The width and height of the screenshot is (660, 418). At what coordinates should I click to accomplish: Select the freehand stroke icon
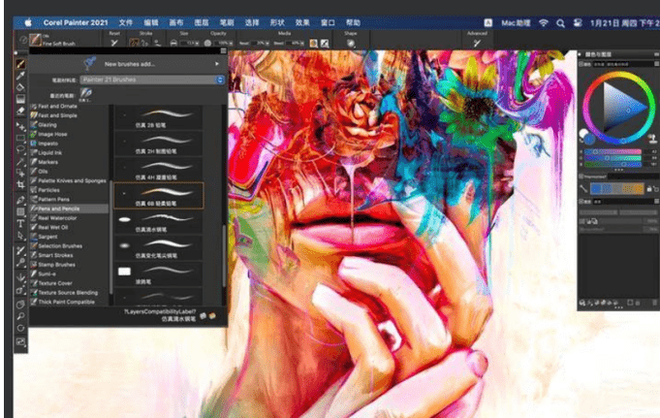tap(134, 43)
